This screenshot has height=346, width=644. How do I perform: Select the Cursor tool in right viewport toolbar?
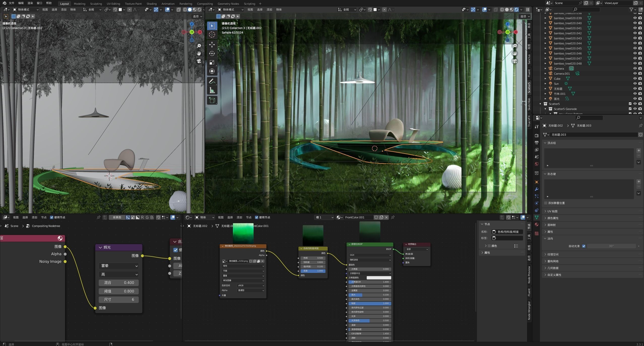pos(212,35)
